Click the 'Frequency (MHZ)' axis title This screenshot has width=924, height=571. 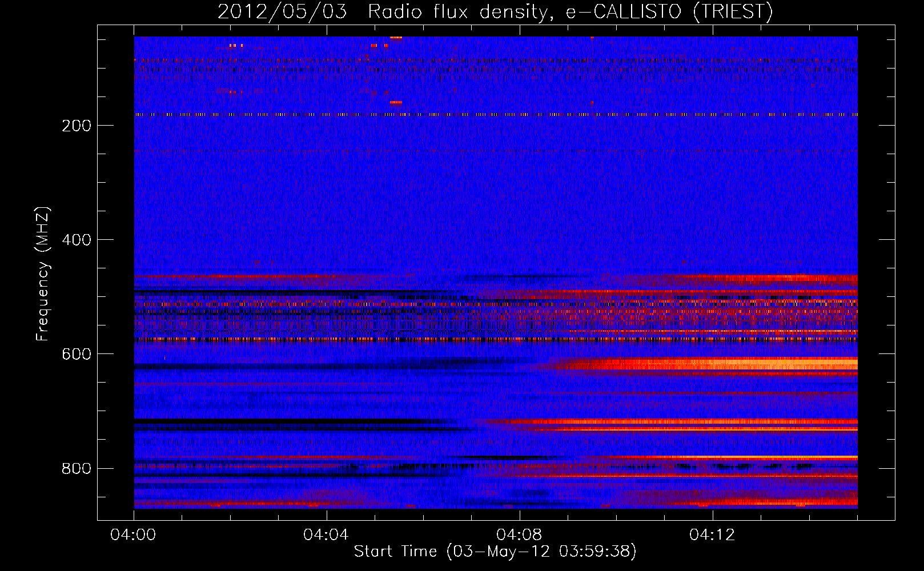(43, 274)
